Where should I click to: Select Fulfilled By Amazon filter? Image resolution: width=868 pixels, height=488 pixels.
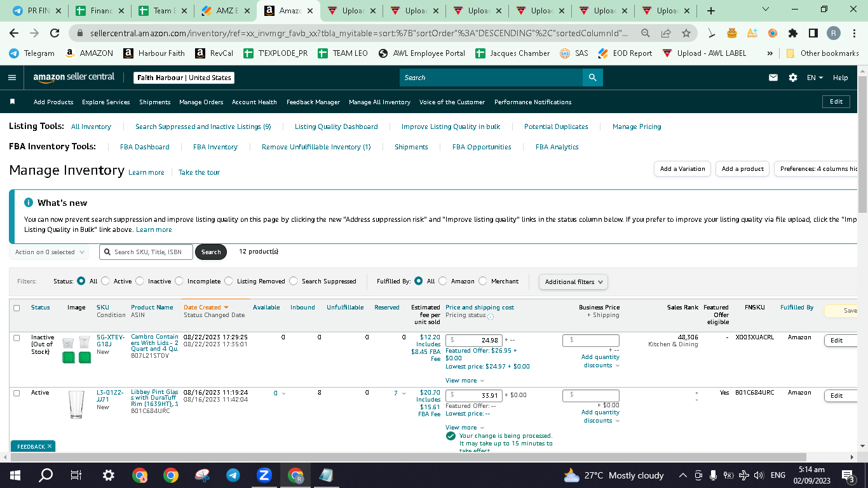click(x=443, y=281)
